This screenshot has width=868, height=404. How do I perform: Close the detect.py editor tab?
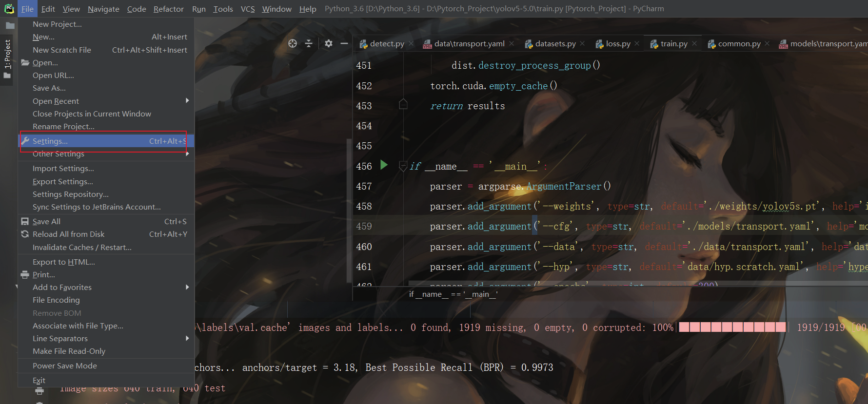click(411, 43)
